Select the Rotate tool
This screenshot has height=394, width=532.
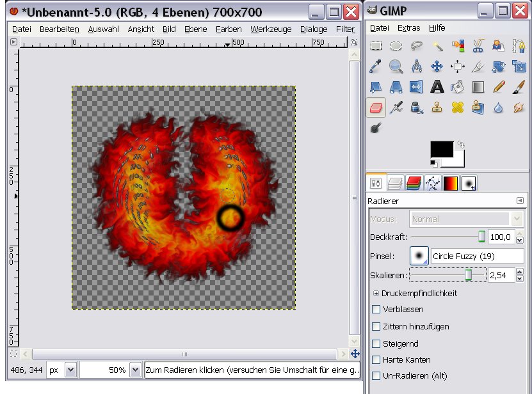click(x=498, y=67)
